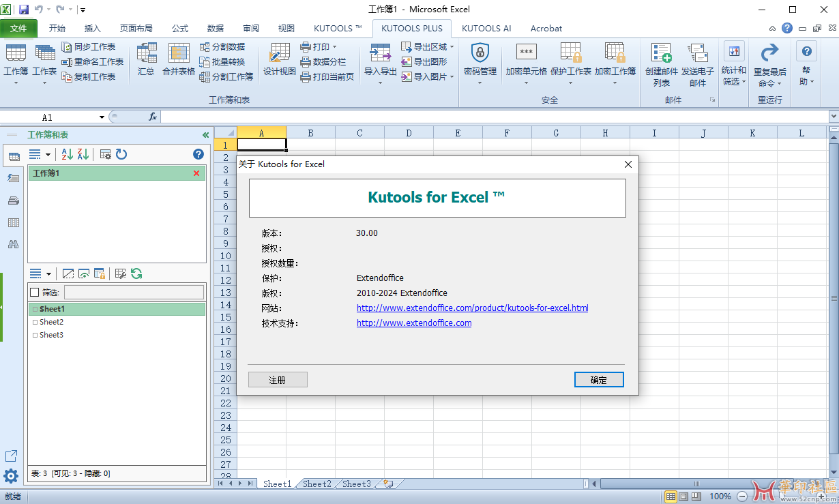
Task: Open the Name Box dropdown arrow
Action: tap(102, 117)
